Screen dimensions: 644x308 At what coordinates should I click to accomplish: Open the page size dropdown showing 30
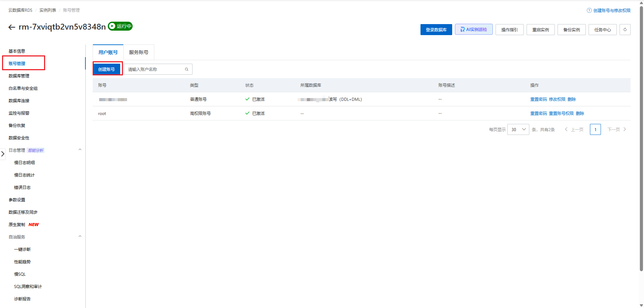518,129
